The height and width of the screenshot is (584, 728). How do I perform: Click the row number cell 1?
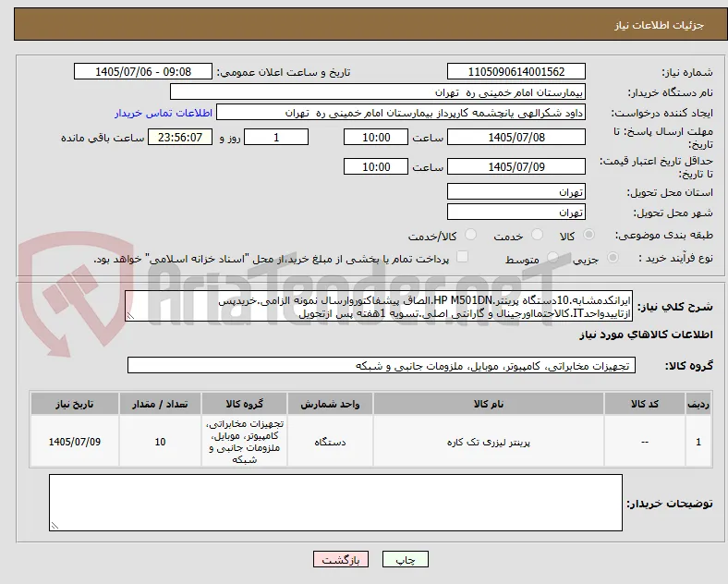698,442
